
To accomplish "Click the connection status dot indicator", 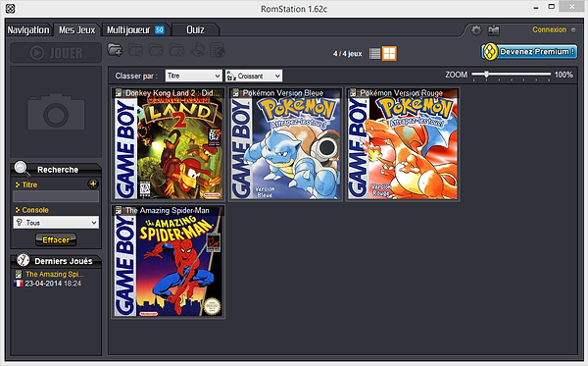I will coord(573,29).
